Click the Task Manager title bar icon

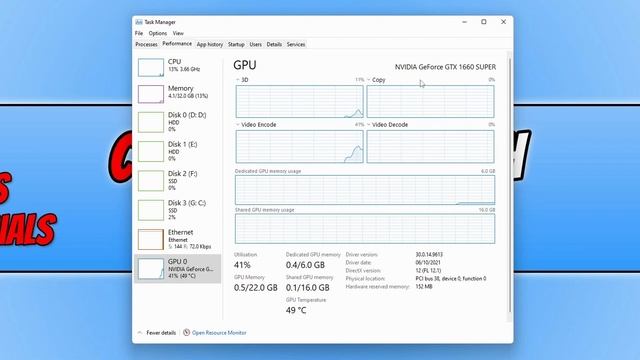tap(139, 22)
